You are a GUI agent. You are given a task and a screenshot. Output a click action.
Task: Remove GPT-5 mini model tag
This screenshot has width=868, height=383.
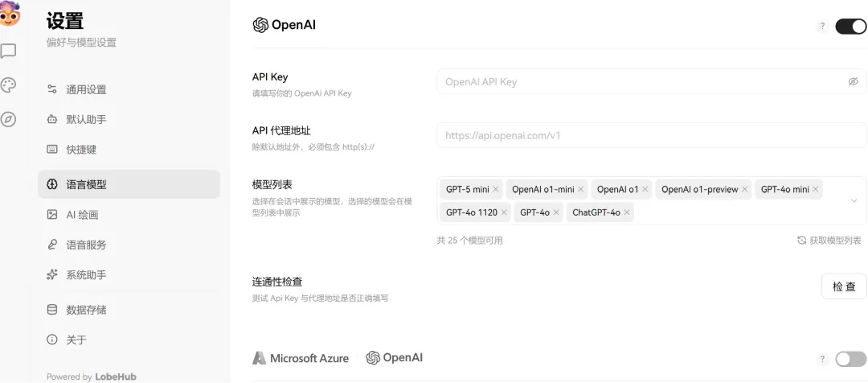495,190
